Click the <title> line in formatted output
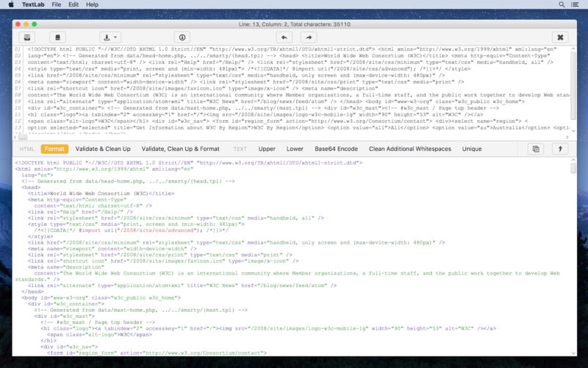Viewport: 588px width, 368px height. [x=101, y=194]
